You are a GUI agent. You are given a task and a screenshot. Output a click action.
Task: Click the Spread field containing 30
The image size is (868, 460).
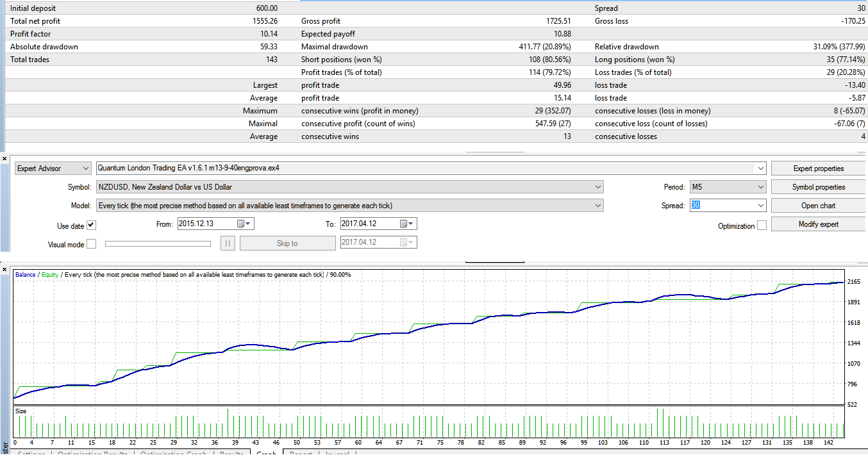click(x=722, y=206)
